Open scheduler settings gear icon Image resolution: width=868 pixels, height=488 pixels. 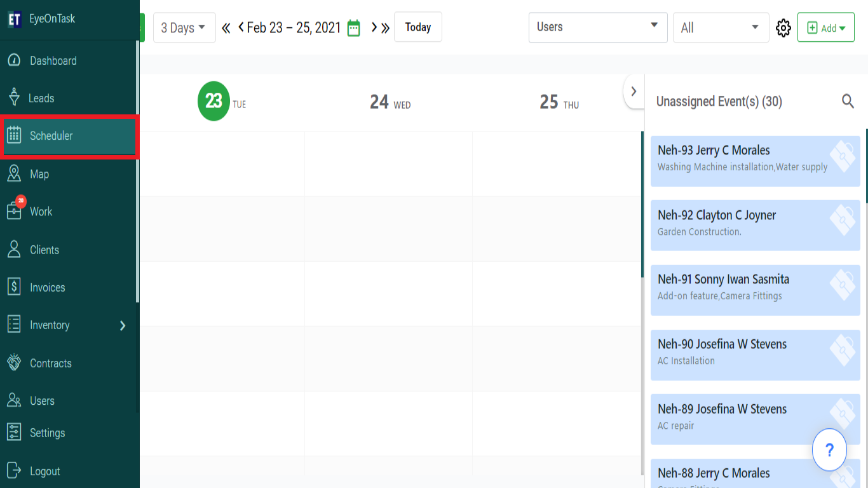783,28
